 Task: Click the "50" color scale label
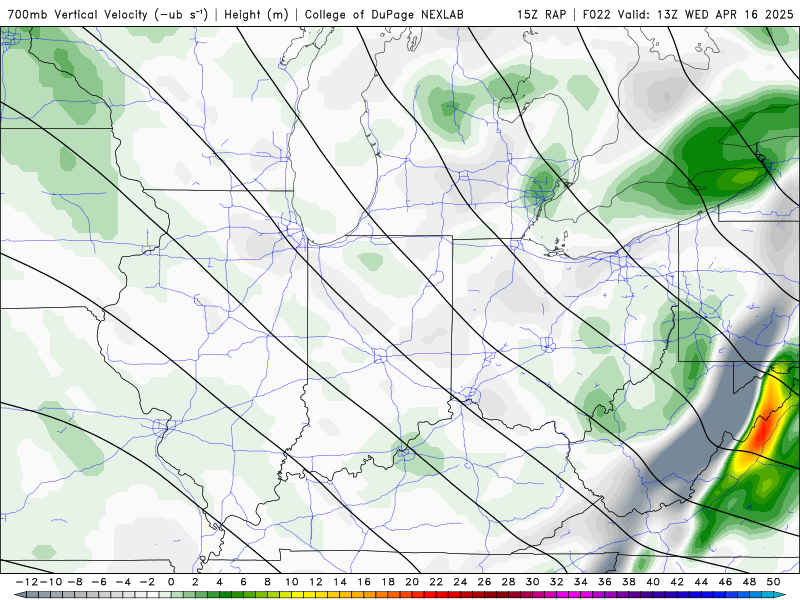tap(773, 582)
